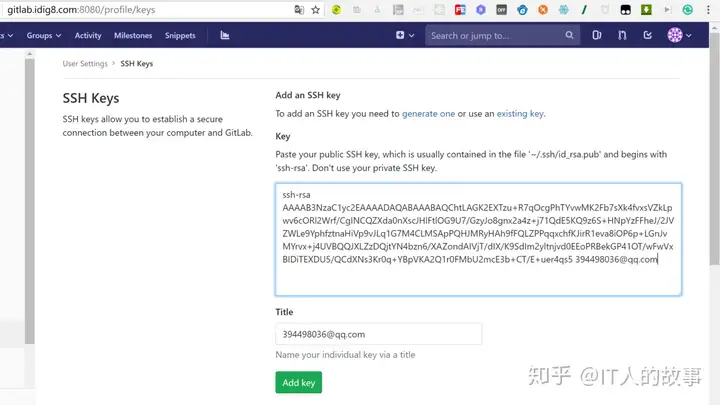Image resolution: width=720 pixels, height=405 pixels.
Task: Bookmark this page with star icon
Action: tap(315, 10)
